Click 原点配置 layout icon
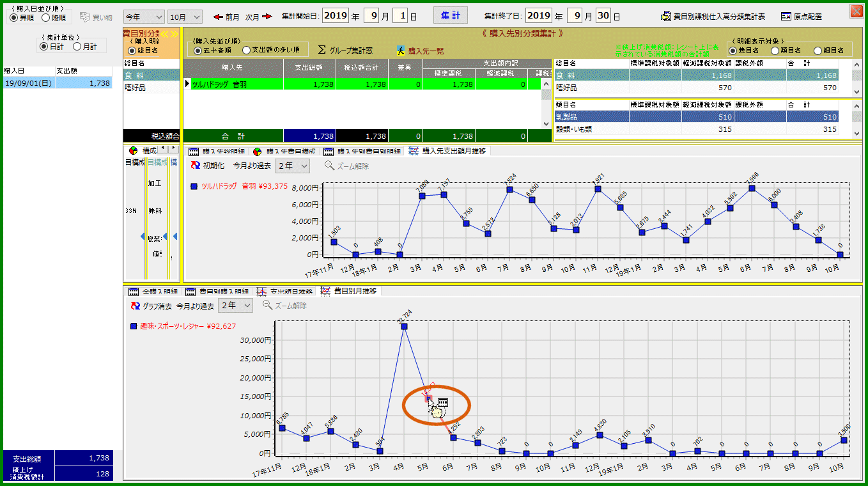This screenshot has width=868, height=486. click(786, 17)
